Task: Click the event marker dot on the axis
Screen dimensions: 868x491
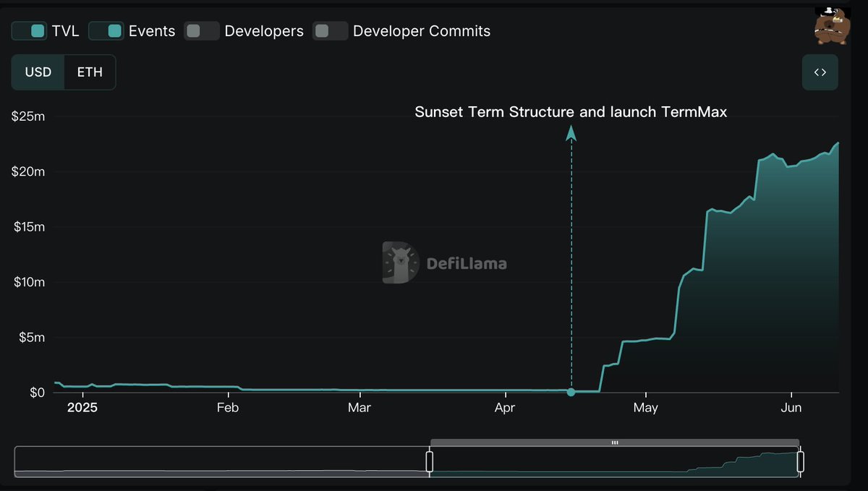Action: (x=571, y=392)
